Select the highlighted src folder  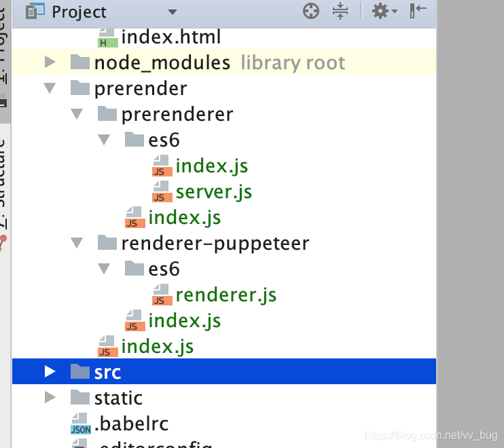click(224, 371)
